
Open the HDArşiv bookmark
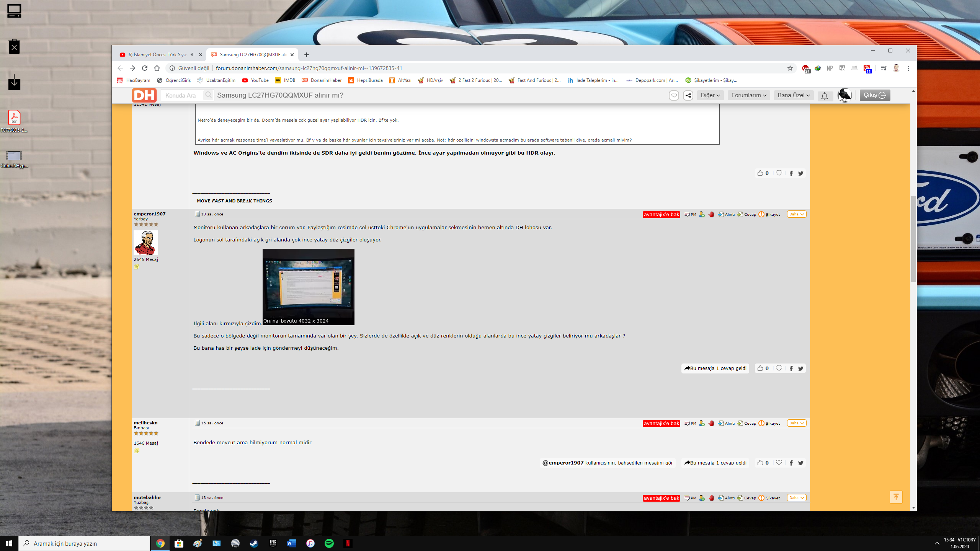[x=430, y=80]
